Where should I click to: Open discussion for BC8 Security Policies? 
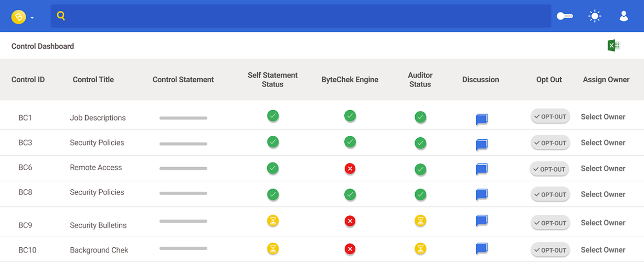[x=482, y=195]
